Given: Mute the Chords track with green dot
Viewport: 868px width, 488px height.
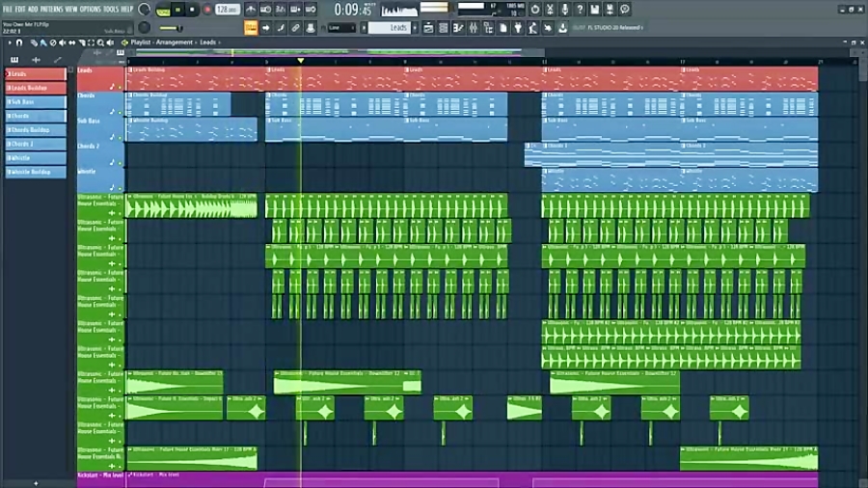Looking at the screenshot, I should point(122,113).
